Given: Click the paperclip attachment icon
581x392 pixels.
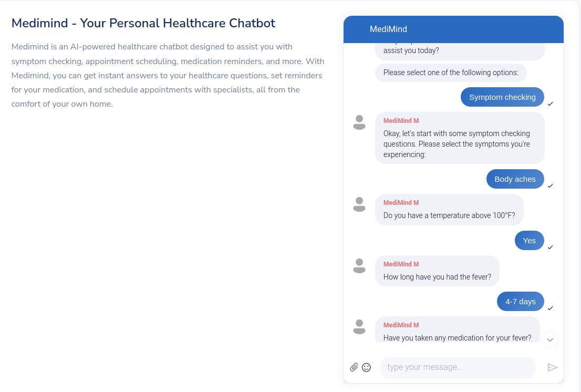Looking at the screenshot, I should (x=354, y=367).
